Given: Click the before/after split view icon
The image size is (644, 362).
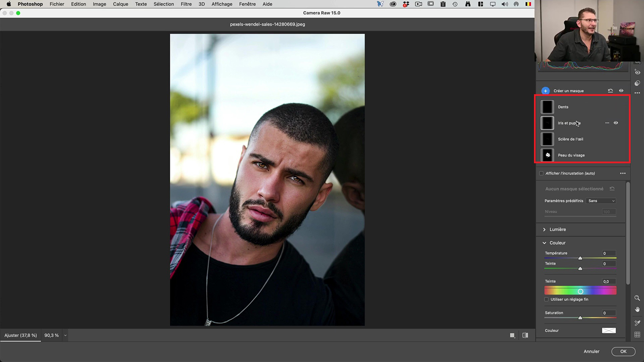Looking at the screenshot, I should [525, 335].
